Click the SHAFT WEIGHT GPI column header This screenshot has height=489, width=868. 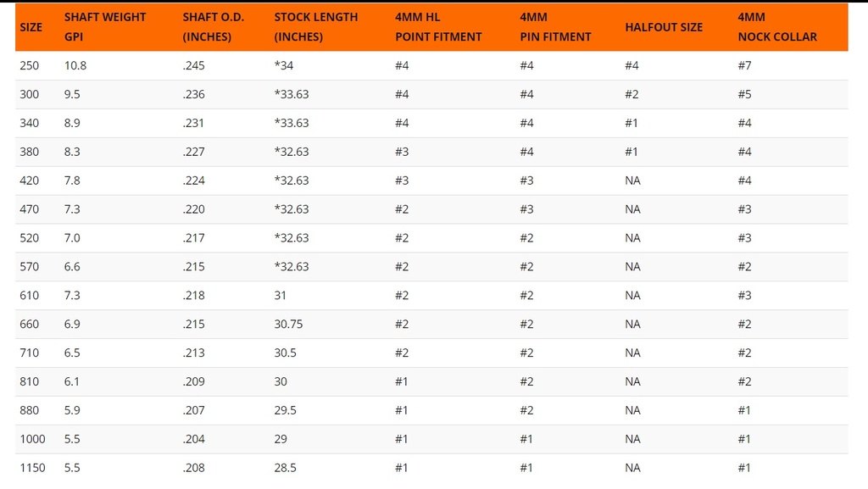105,27
